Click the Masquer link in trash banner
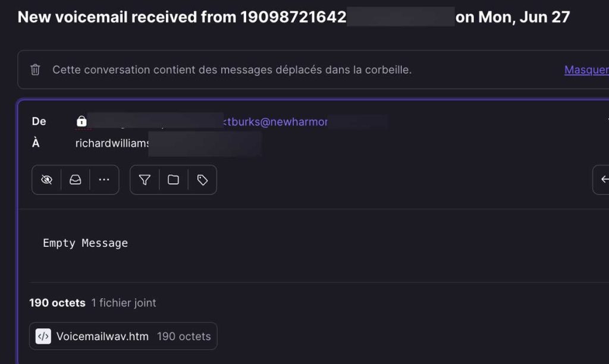The width and height of the screenshot is (609, 364). 586,70
